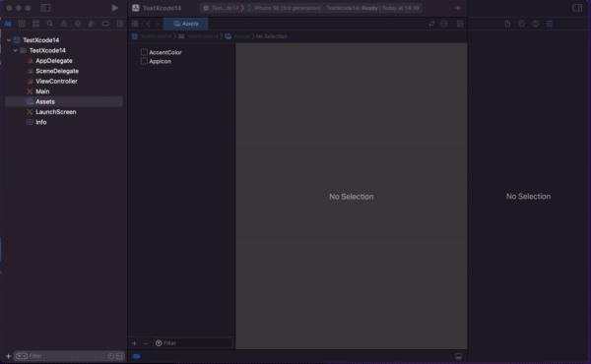Select the SceneDelegate file
This screenshot has height=364, width=591.
pyautogui.click(x=57, y=71)
